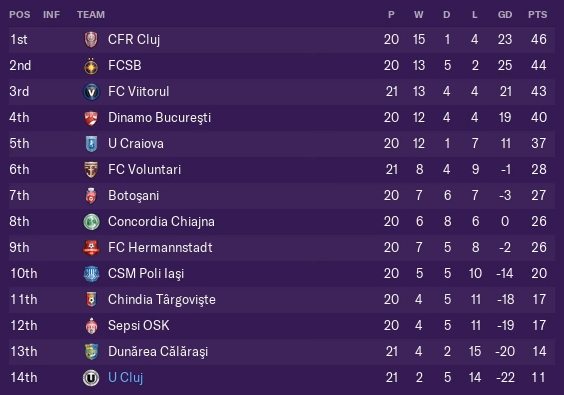Click the Chindia Târgoviște team name
The width and height of the screenshot is (564, 395).
click(x=162, y=300)
